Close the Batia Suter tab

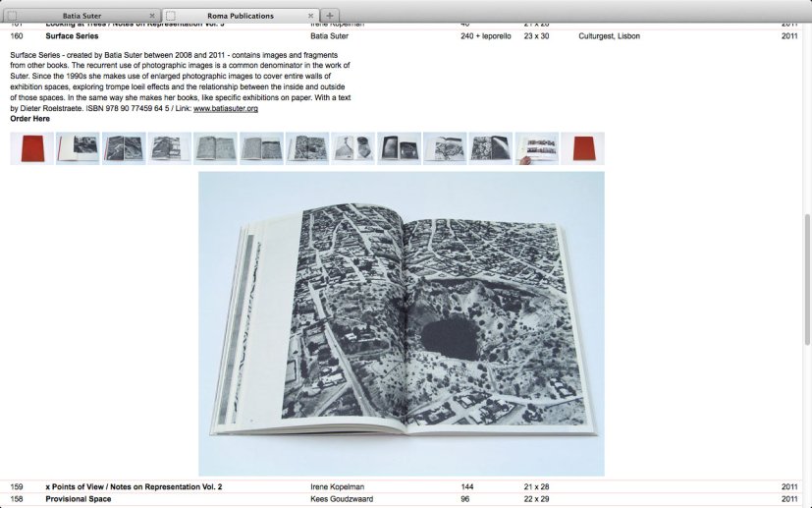152,16
